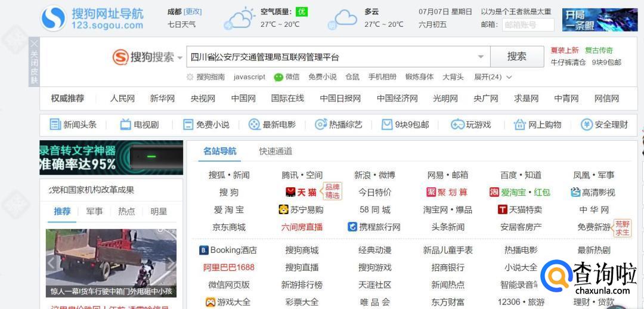Click the 聚划算 icon

click(x=431, y=192)
